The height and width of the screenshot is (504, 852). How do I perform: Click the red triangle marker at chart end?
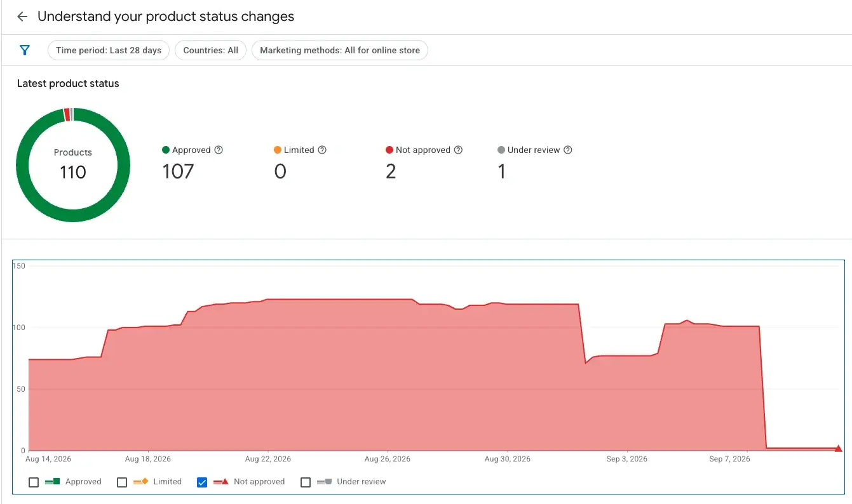click(839, 448)
